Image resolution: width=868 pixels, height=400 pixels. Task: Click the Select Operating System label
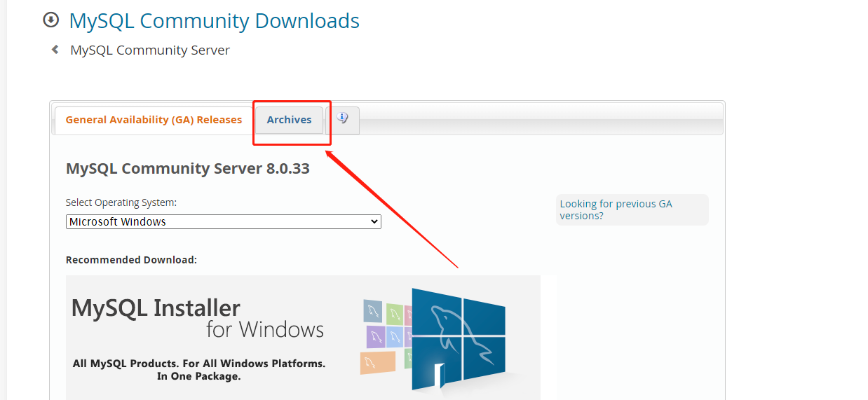click(121, 202)
